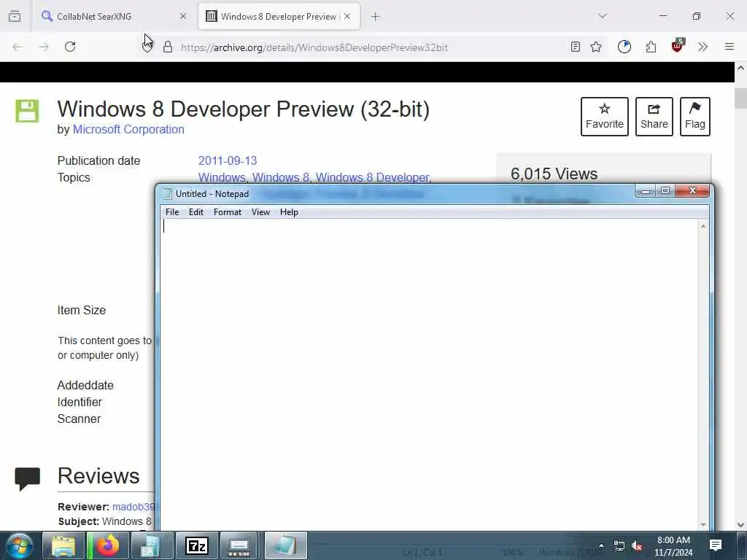
Task: Open the circular container icon in toolbar
Action: tap(624, 47)
